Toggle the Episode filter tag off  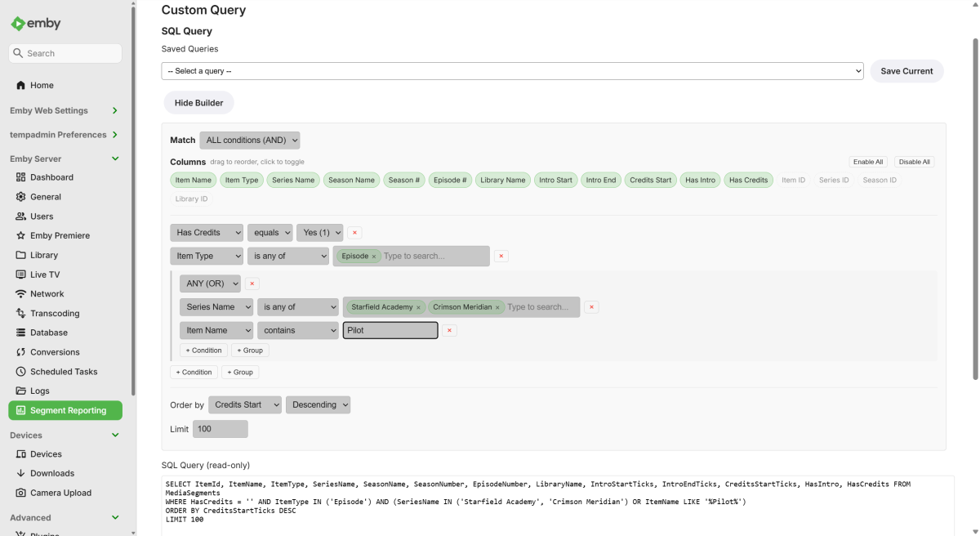click(373, 256)
